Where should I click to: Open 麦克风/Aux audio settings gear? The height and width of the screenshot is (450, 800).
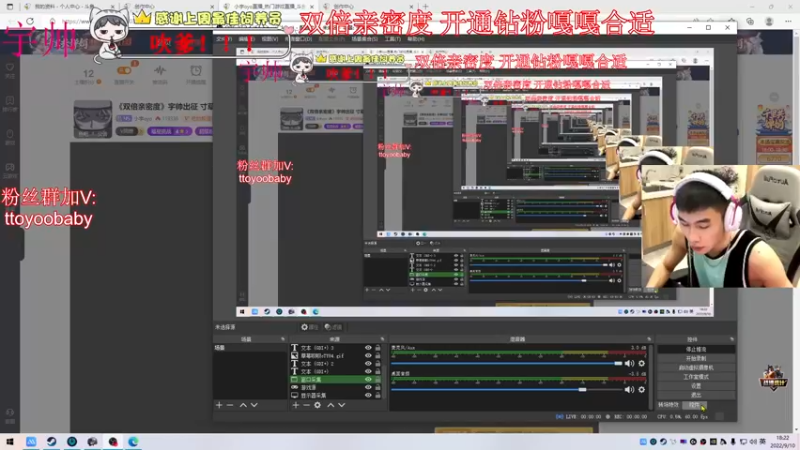(641, 363)
